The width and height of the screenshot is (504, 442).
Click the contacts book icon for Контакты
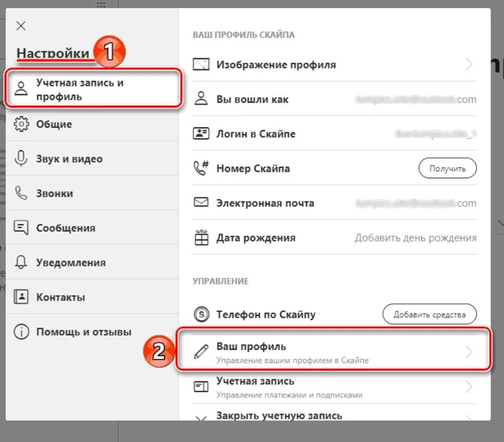(x=21, y=296)
